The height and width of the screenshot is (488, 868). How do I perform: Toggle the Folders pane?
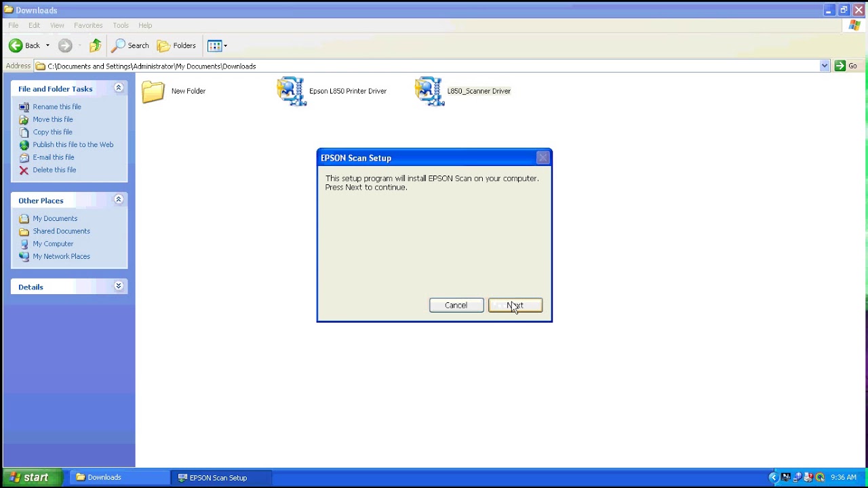pyautogui.click(x=176, y=45)
